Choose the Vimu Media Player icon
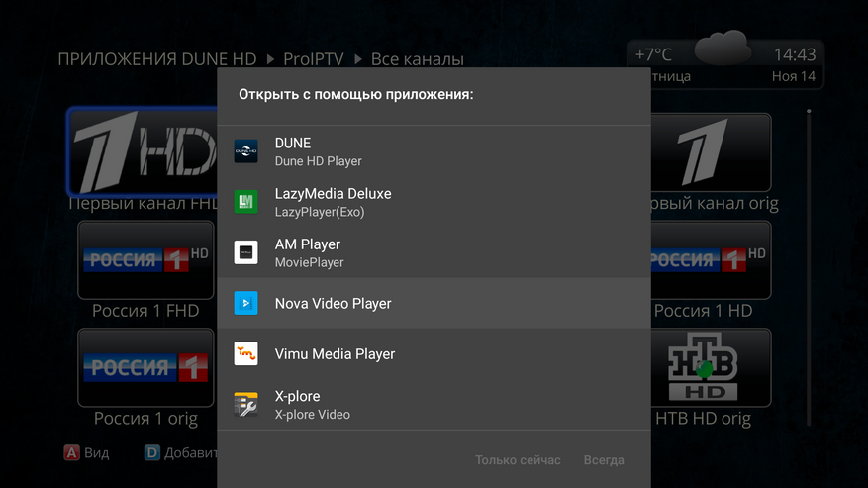 (245, 353)
